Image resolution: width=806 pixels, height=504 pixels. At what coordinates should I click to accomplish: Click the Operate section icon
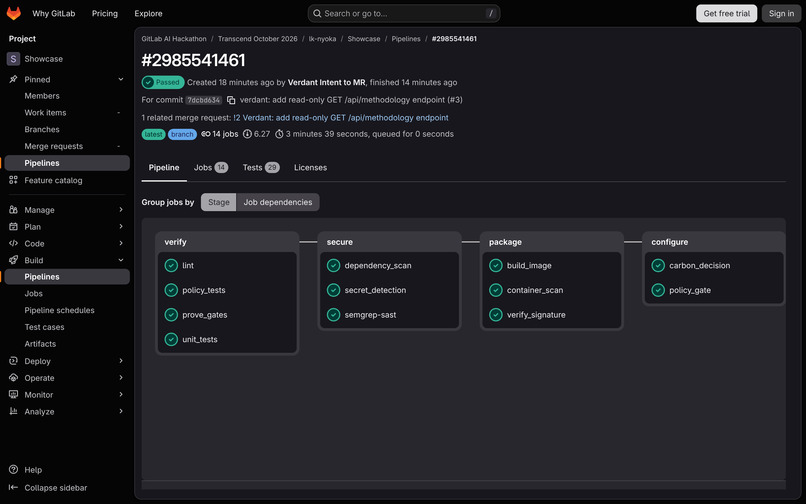(13, 377)
